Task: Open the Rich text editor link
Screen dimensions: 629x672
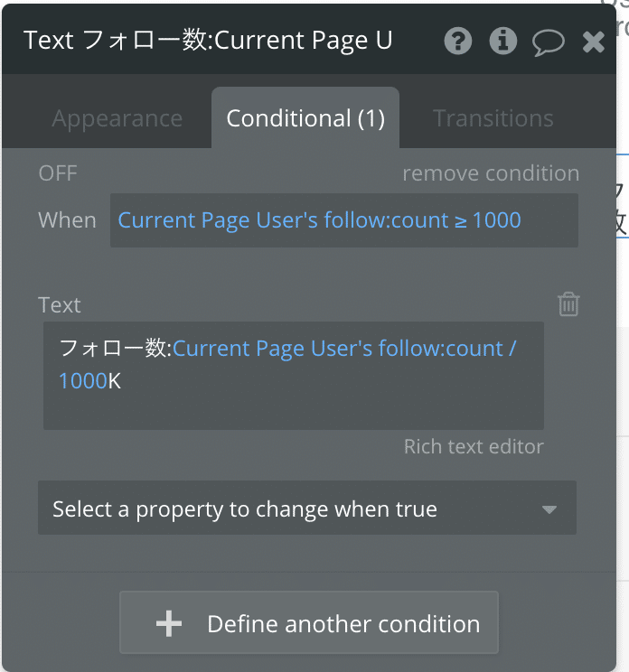Action: pos(474,446)
